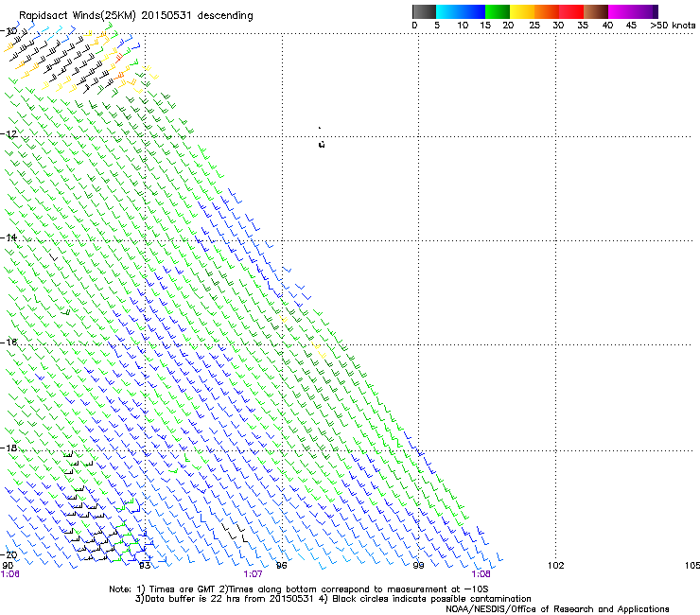700x615 pixels.
Task: Click the Rapidscat Winds(25KM) title text
Action: 135,15
